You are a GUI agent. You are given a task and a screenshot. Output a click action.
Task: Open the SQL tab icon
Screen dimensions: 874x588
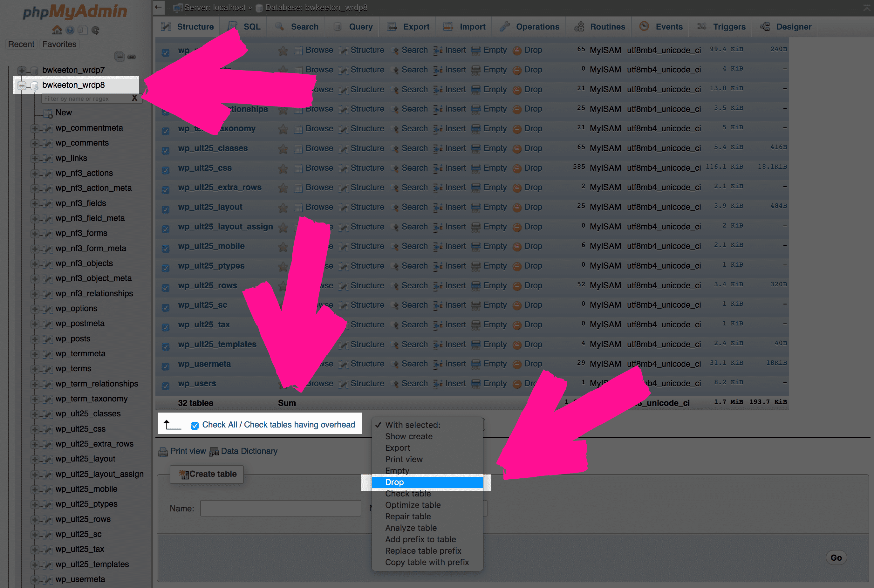coord(232,26)
